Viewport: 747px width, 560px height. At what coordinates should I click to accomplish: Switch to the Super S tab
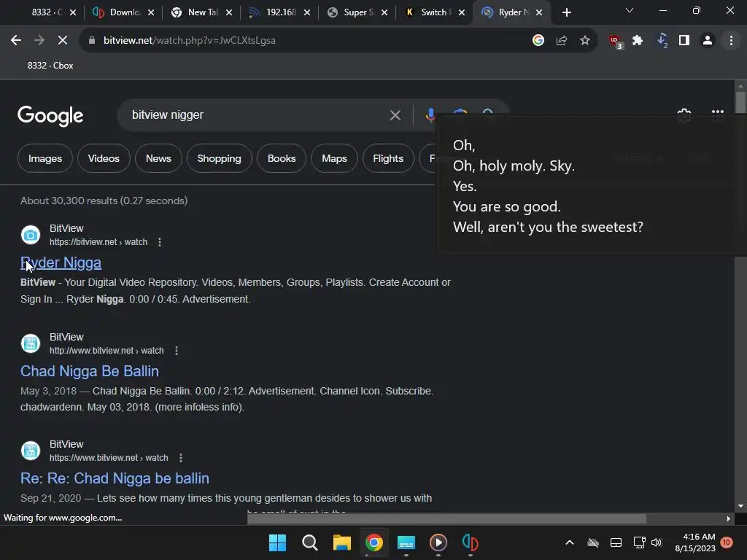coord(357,12)
